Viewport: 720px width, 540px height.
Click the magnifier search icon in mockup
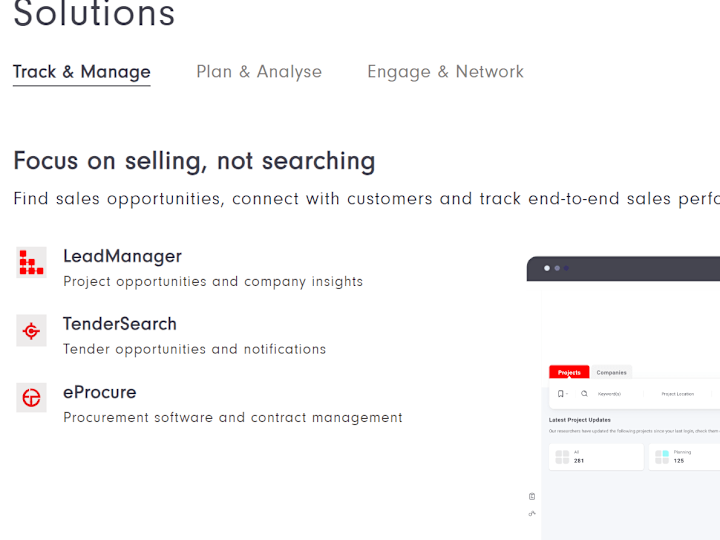(584, 394)
